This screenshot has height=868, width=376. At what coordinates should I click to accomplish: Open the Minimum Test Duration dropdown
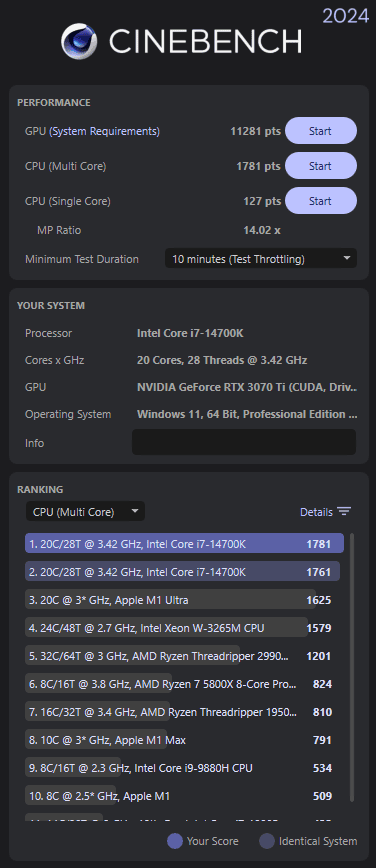(x=261, y=259)
